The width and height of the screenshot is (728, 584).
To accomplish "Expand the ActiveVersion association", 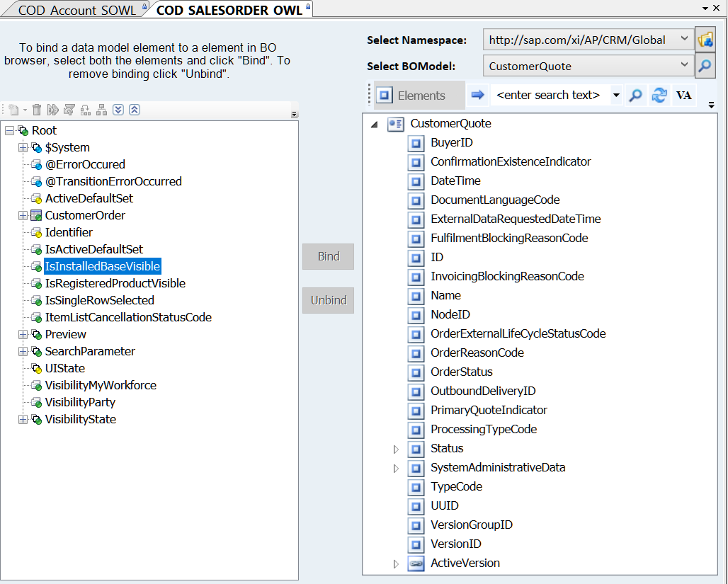I will (x=396, y=563).
